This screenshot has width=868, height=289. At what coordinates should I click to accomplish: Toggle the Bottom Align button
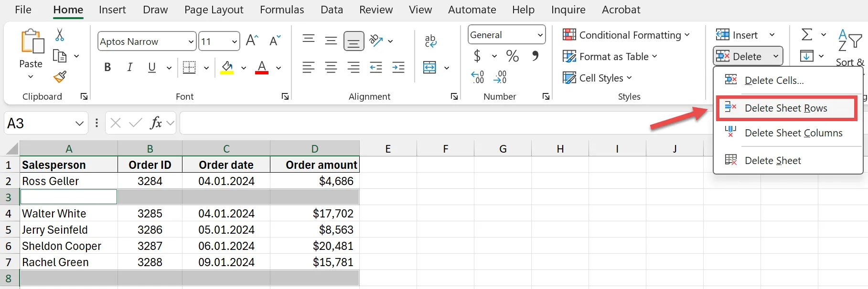354,41
